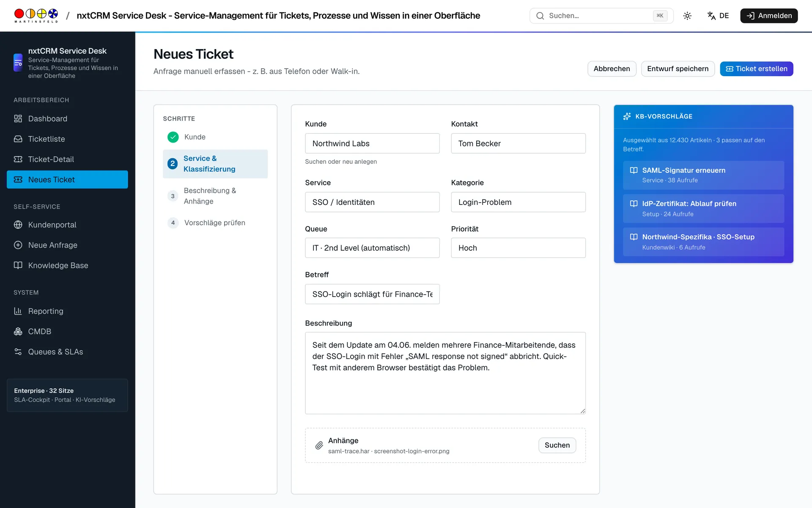
Task: Click book icon of SAML-Signatur erneuern
Action: tap(634, 170)
